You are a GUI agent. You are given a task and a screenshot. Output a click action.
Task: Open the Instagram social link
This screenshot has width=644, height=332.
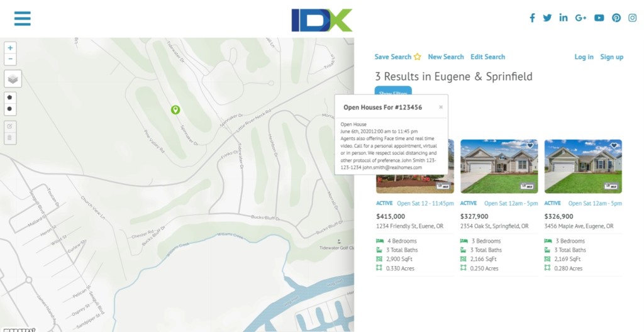point(633,18)
